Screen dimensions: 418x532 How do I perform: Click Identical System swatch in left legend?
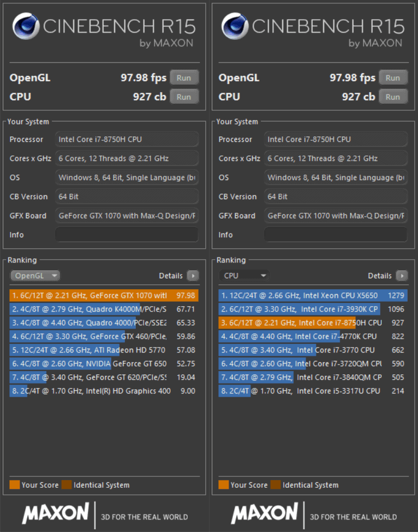coord(67,485)
